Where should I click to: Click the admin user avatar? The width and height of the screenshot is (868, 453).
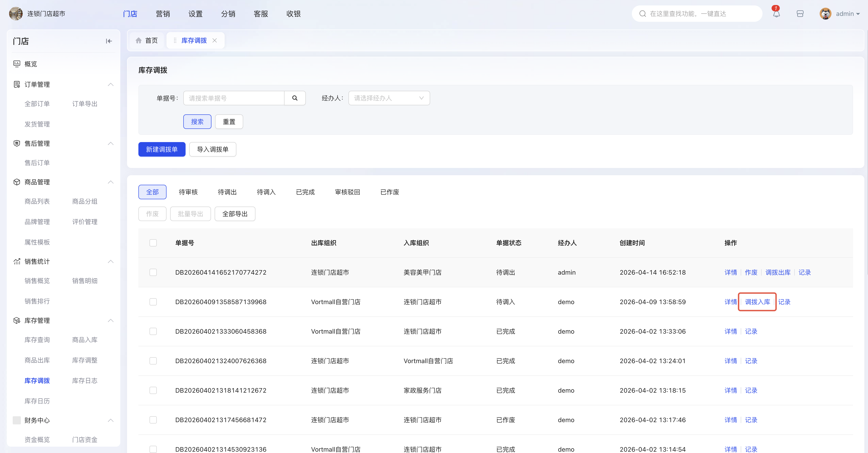(x=825, y=14)
